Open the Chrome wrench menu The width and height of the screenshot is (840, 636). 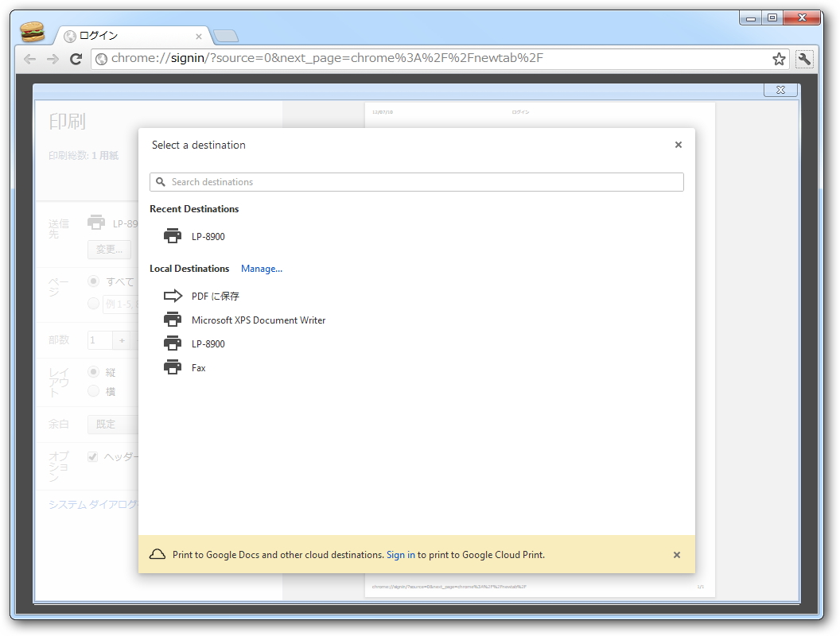pos(804,59)
